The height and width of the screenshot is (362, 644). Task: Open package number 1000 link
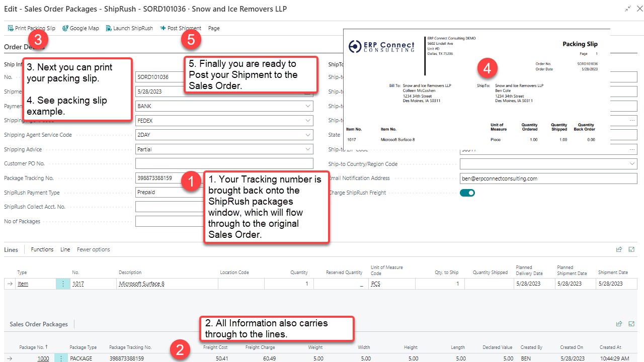tap(43, 358)
